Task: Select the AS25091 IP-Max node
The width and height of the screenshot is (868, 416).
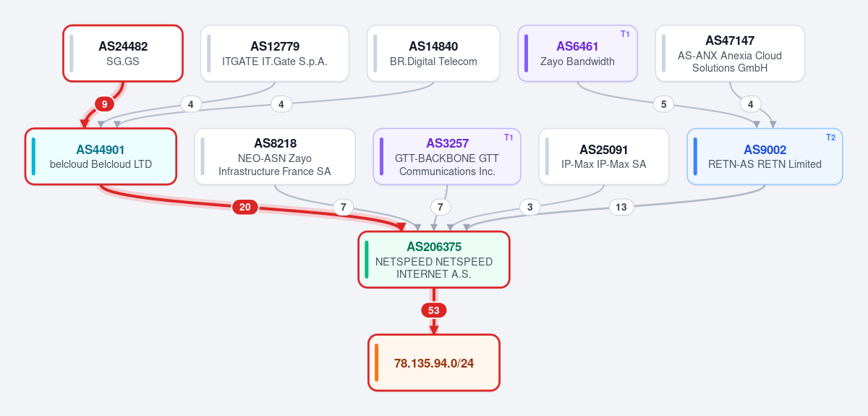Action: tap(604, 156)
